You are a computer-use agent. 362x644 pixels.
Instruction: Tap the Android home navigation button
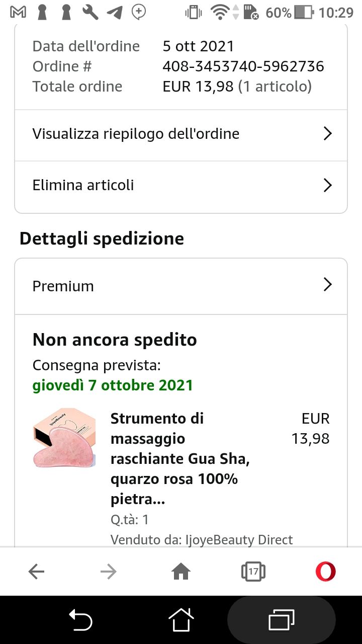(181, 620)
